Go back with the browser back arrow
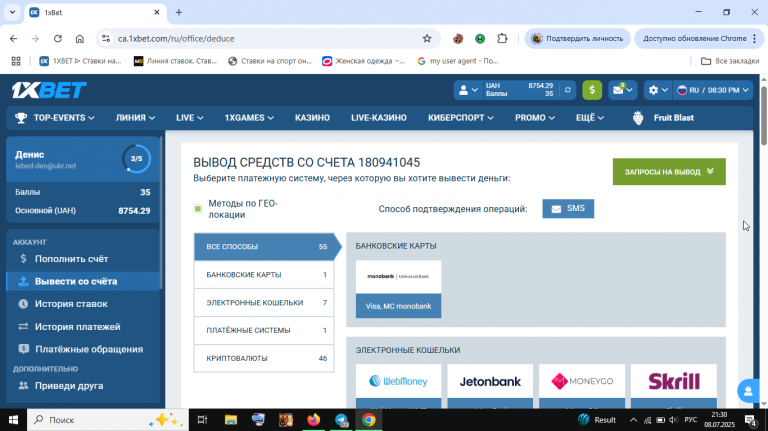 point(13,39)
